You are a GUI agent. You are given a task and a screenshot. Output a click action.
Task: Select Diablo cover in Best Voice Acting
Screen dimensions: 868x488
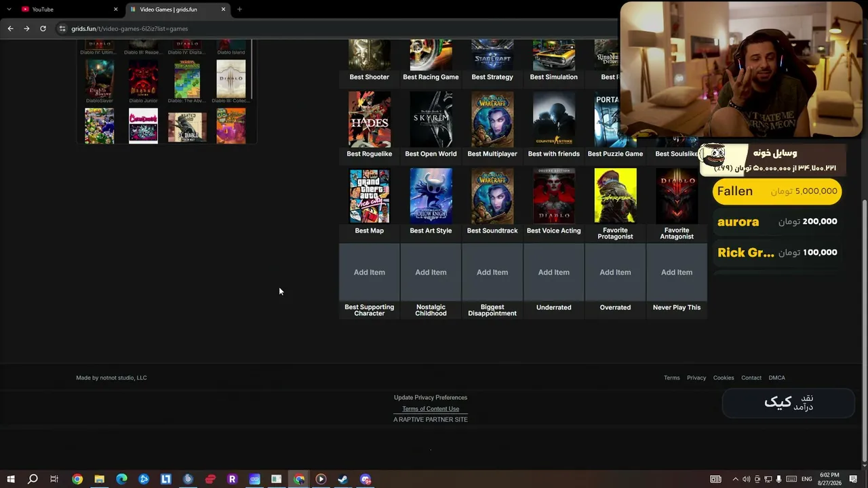[x=554, y=196]
